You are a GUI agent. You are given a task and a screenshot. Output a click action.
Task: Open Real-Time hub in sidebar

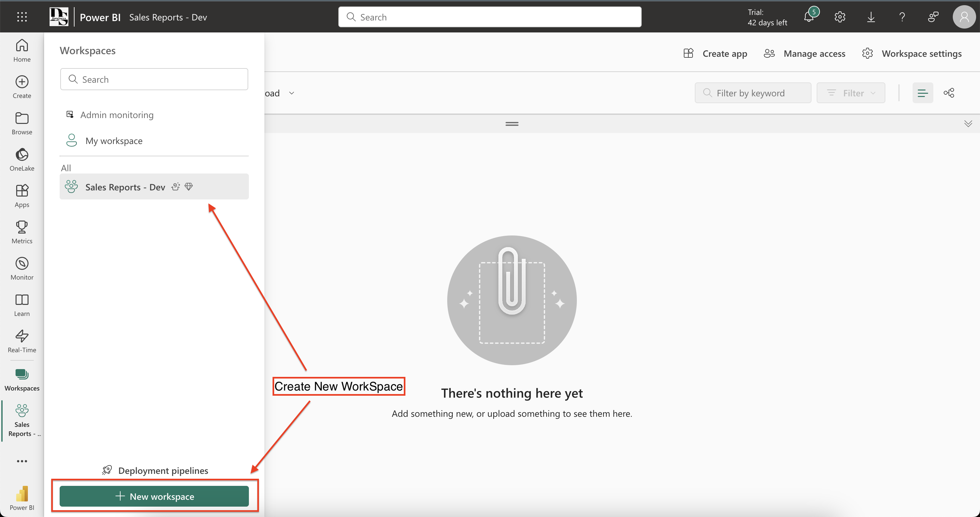(22, 342)
